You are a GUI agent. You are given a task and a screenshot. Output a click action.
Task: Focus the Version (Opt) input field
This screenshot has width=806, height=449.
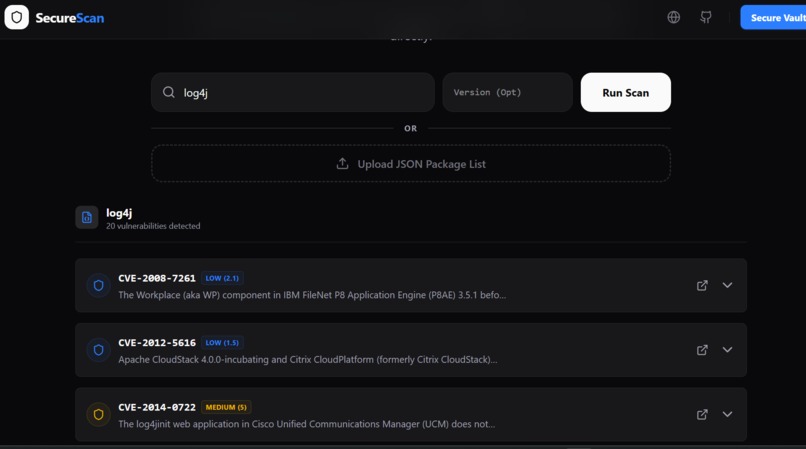pos(507,92)
